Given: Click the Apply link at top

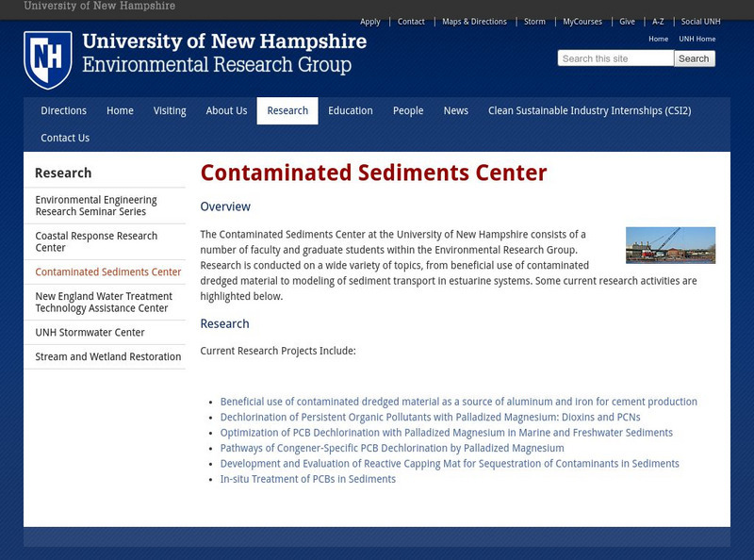Looking at the screenshot, I should click(x=369, y=21).
